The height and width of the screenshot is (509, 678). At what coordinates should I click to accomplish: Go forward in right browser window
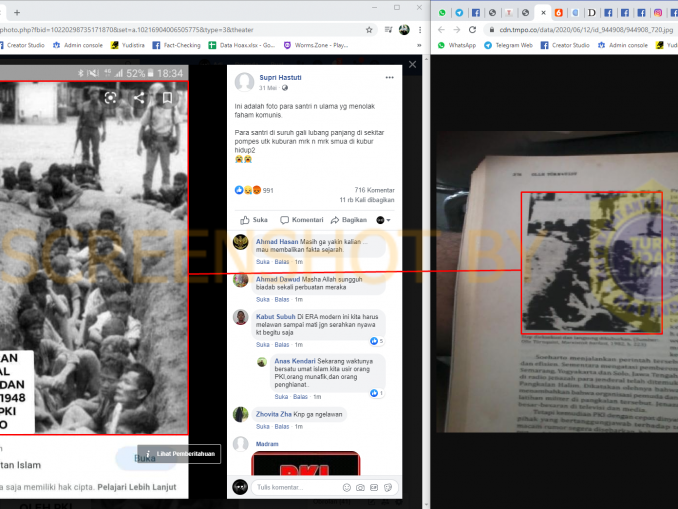click(457, 30)
